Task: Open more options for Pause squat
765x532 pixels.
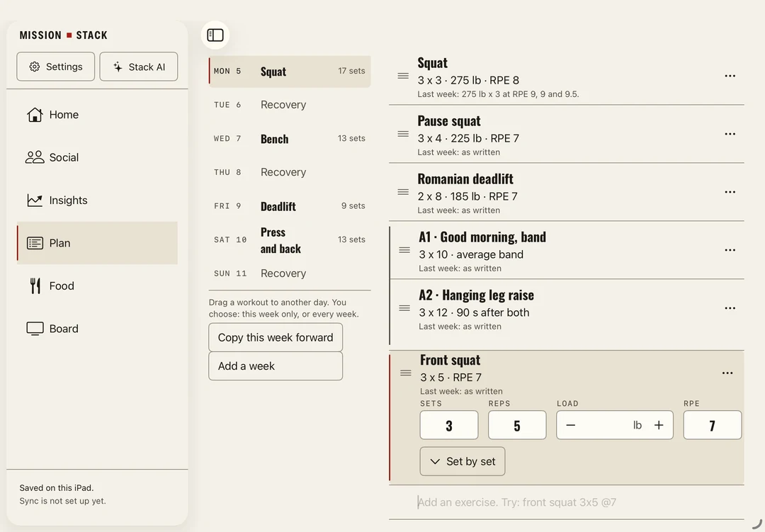Action: 730,134
